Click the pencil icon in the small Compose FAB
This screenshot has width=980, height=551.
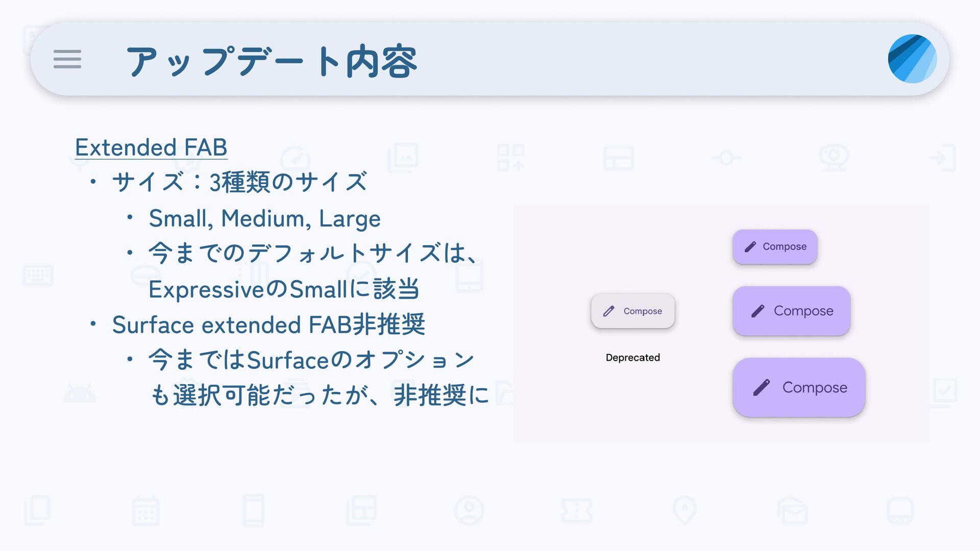(750, 247)
